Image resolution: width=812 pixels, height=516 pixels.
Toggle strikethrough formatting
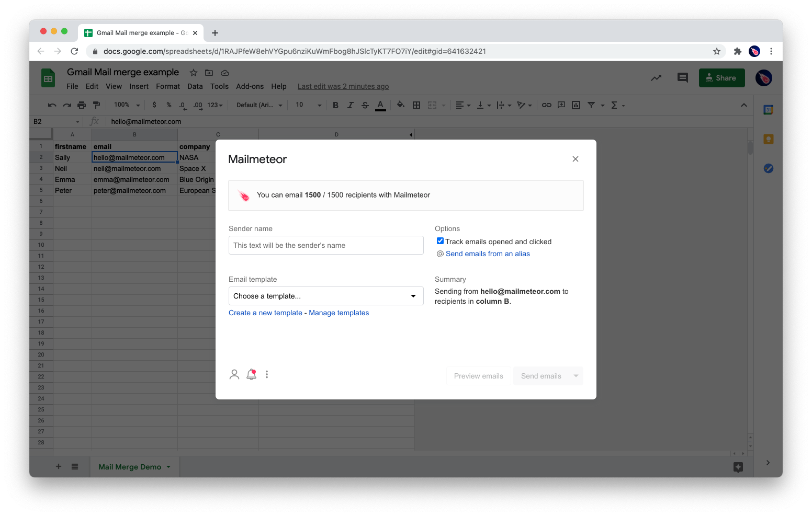pos(365,105)
